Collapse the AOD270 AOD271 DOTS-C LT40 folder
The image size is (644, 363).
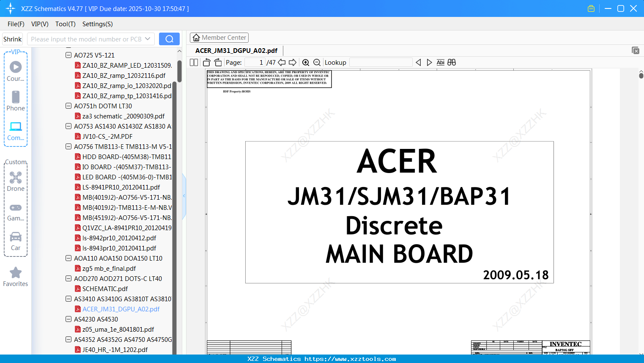point(69,278)
